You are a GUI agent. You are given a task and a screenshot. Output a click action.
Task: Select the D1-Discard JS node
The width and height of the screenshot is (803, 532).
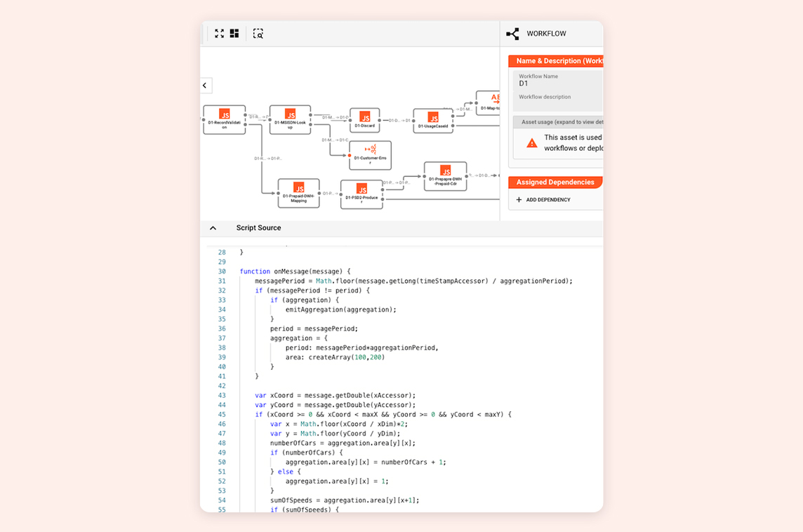(x=364, y=120)
